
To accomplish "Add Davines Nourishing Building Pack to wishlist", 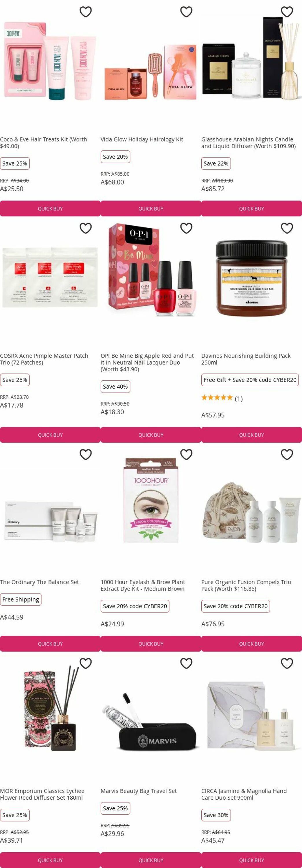I will tap(287, 228).
